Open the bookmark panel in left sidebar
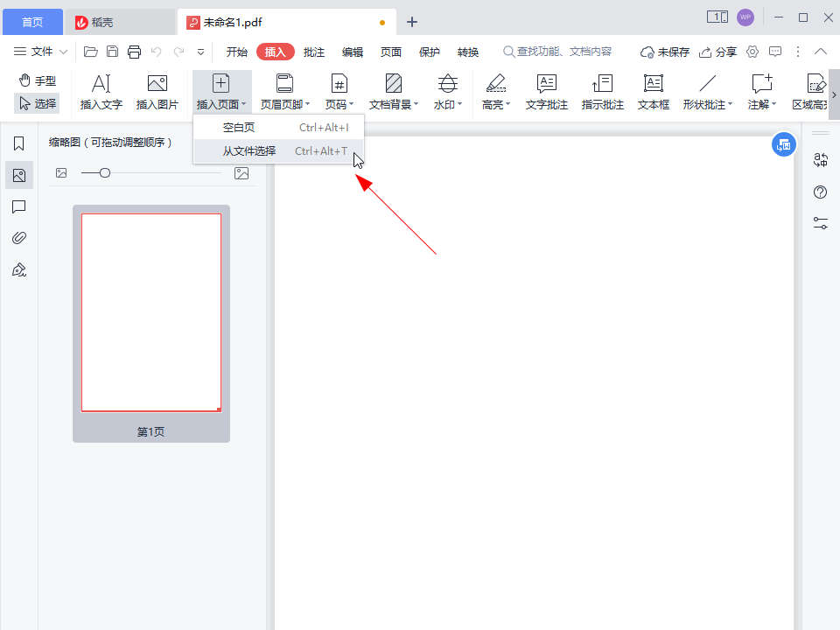 [18, 143]
